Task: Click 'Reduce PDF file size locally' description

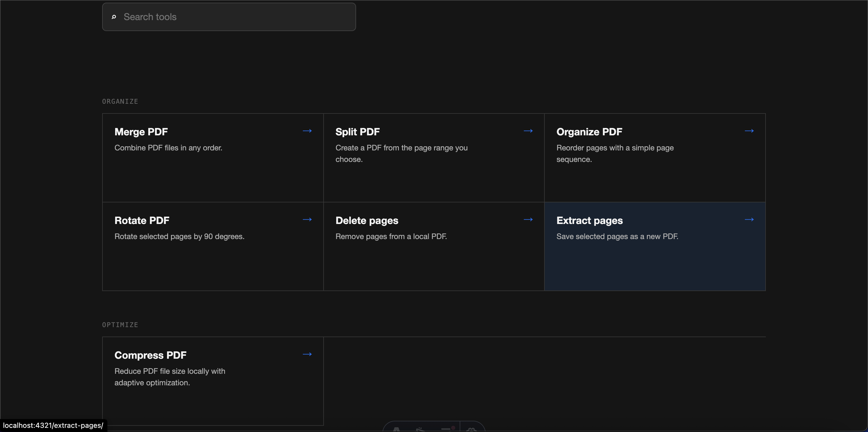Action: 170,377
